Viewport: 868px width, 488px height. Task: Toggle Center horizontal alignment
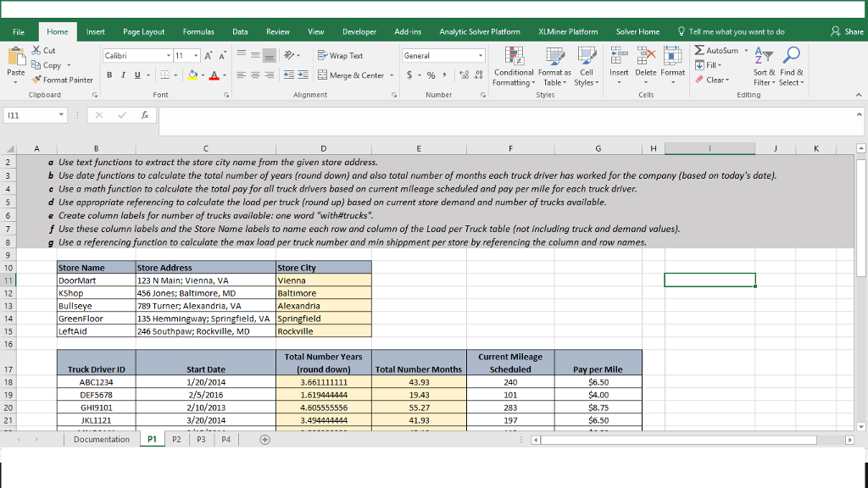pyautogui.click(x=255, y=75)
